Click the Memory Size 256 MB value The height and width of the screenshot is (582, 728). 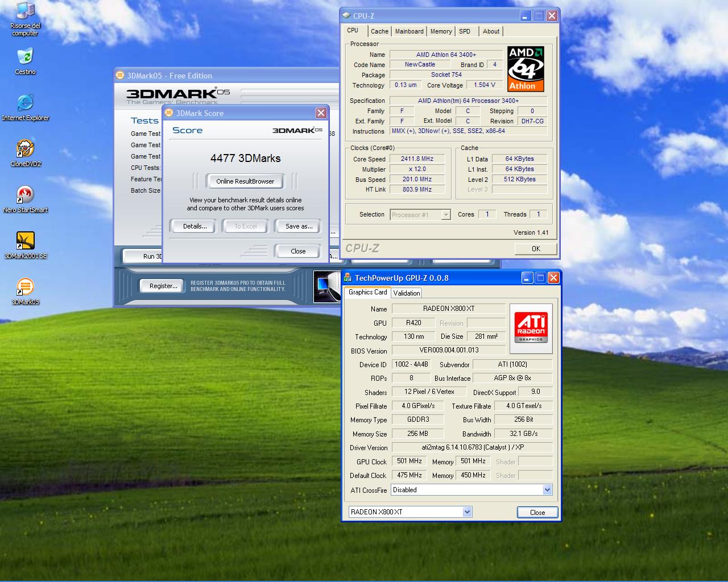point(417,433)
